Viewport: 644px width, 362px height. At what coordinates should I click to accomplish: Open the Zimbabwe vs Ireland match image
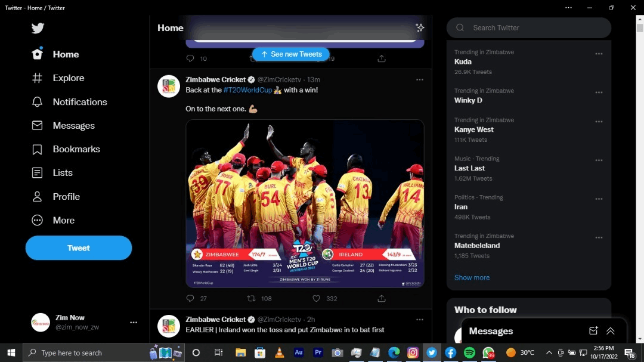[x=305, y=204]
